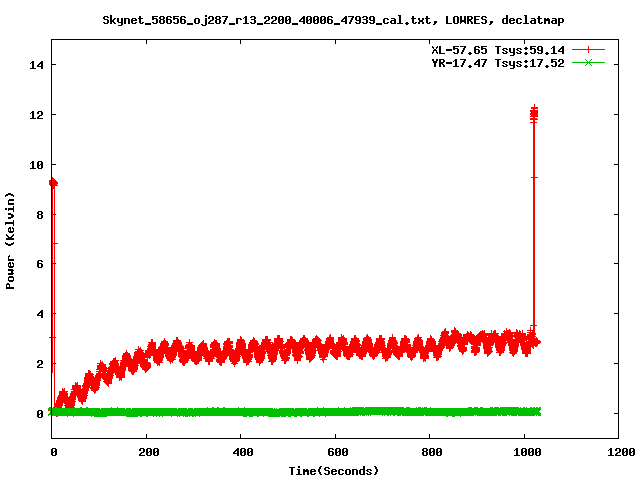The image size is (640, 480).
Task: Click the x-axis tick label 1000
Action: [x=527, y=452]
